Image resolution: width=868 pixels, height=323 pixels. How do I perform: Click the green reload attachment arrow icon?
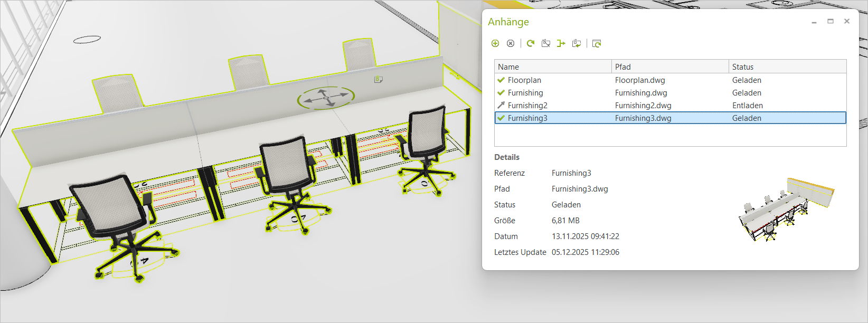(x=531, y=43)
